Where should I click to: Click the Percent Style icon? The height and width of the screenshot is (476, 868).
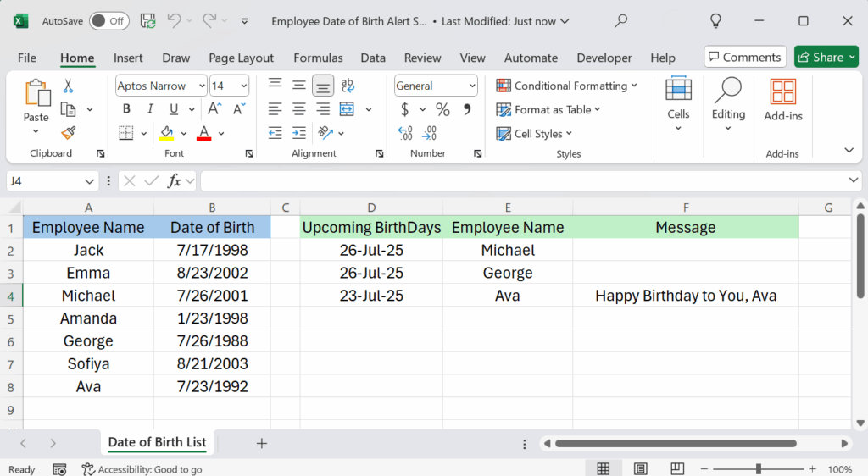tap(442, 109)
